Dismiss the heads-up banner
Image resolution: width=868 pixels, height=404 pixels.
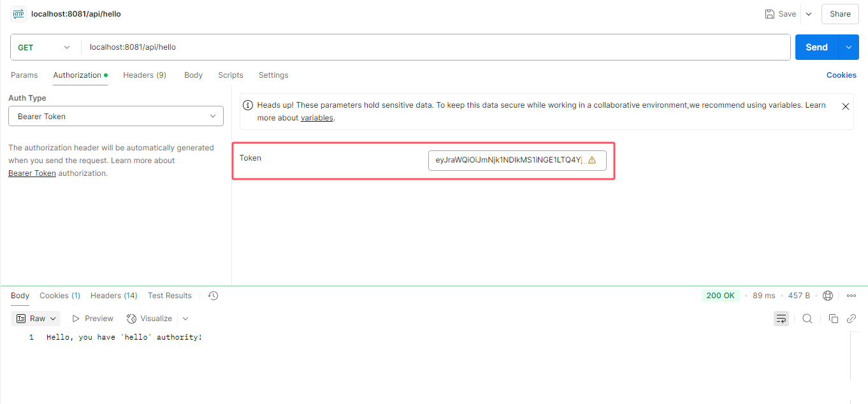(846, 106)
